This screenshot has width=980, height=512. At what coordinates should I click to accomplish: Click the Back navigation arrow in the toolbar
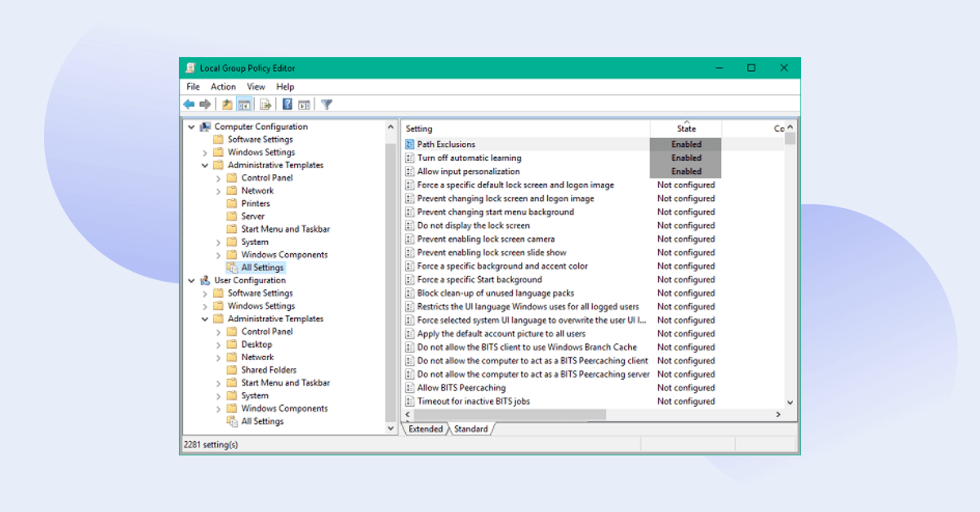188,104
